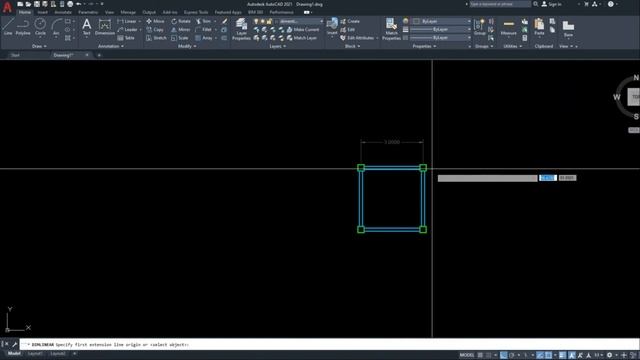Image resolution: width=640 pixels, height=360 pixels.
Task: Click the search keyword input field
Action: tap(500, 4)
